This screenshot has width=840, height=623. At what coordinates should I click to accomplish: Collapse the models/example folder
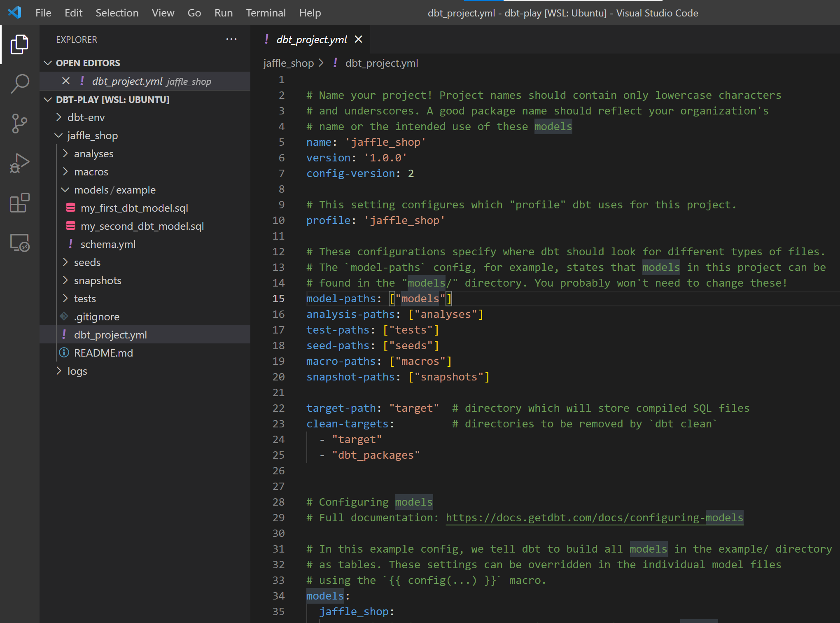(x=65, y=190)
